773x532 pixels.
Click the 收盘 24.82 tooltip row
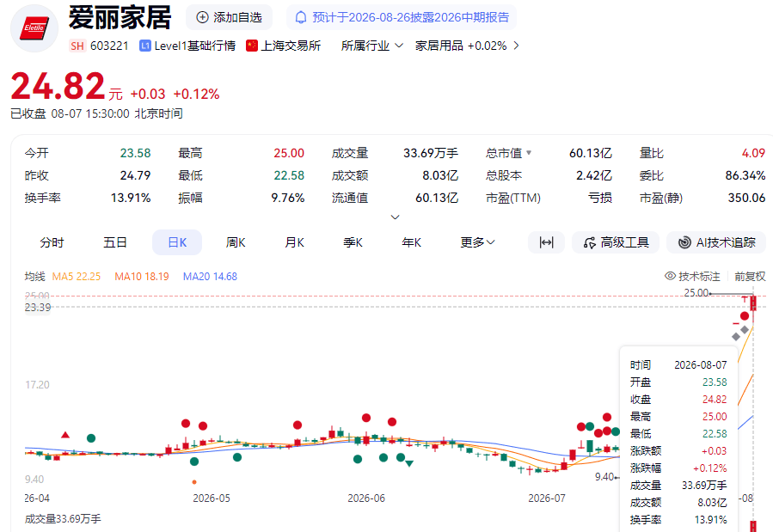[x=678, y=400]
